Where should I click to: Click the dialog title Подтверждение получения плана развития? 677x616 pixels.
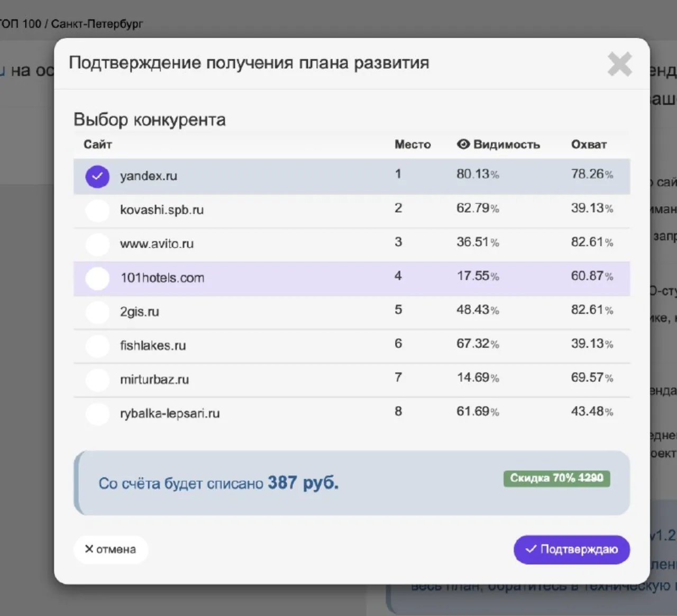[x=249, y=63]
